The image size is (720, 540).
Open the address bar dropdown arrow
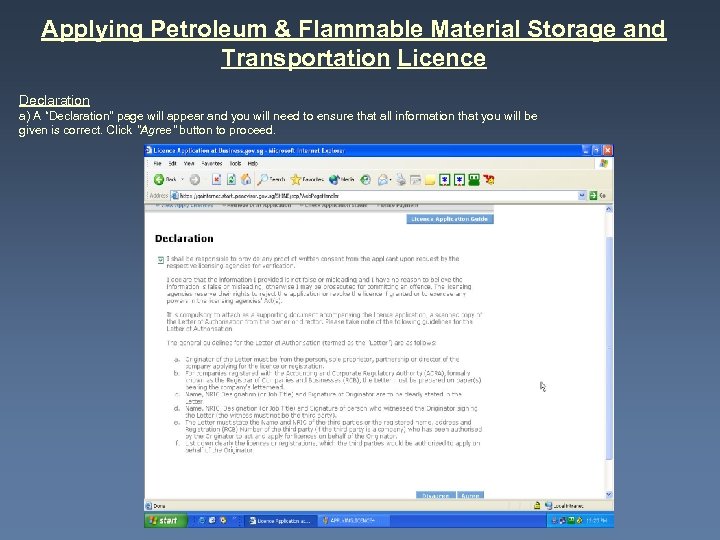582,196
